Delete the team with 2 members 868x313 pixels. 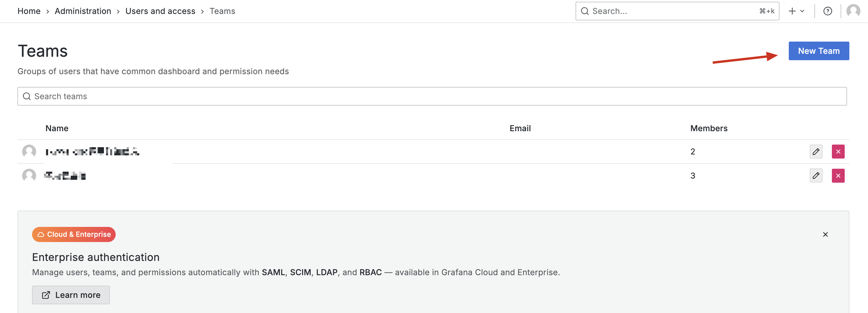point(838,152)
